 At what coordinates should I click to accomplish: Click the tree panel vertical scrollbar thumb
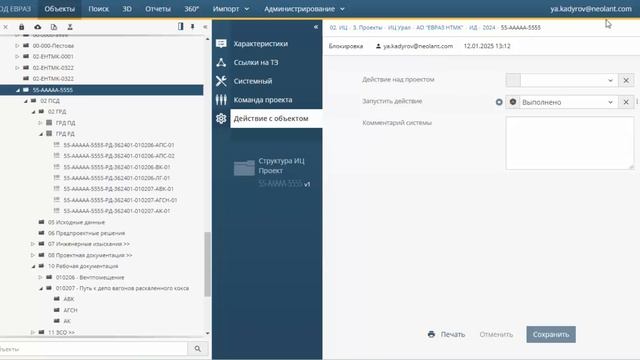(x=207, y=264)
